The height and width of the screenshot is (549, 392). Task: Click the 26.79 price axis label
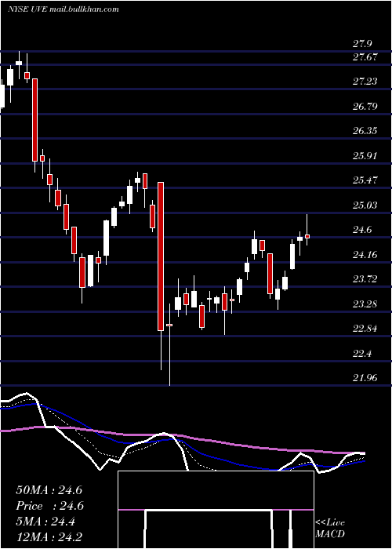(365, 106)
